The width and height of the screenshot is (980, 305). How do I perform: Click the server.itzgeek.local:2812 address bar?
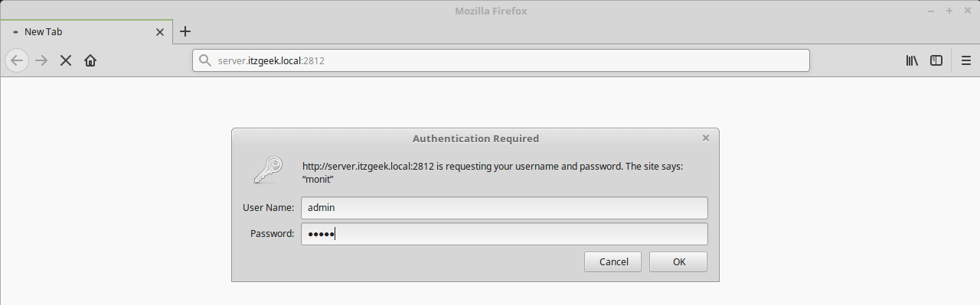pos(501,60)
